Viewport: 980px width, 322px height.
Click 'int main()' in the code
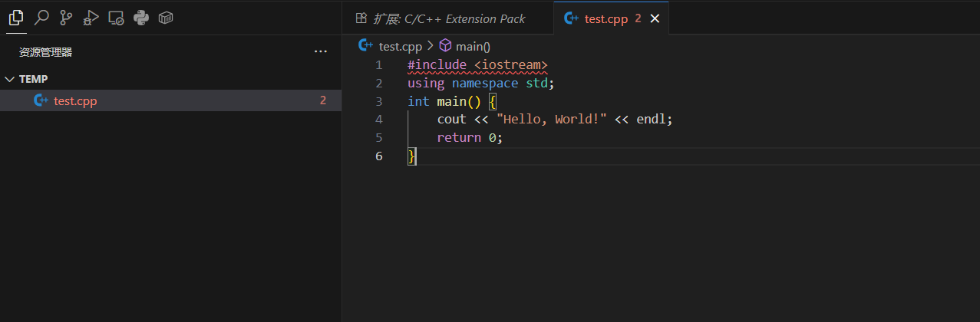point(444,101)
